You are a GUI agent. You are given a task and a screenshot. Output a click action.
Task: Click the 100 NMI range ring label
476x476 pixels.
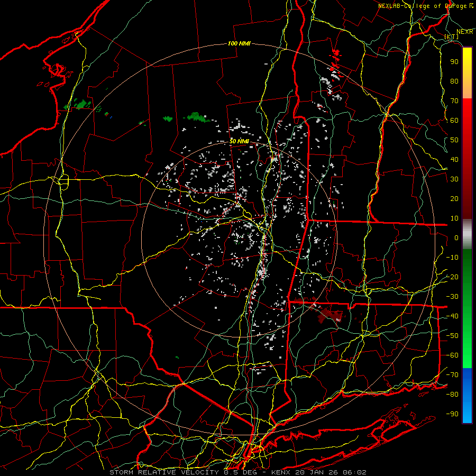coord(239,43)
